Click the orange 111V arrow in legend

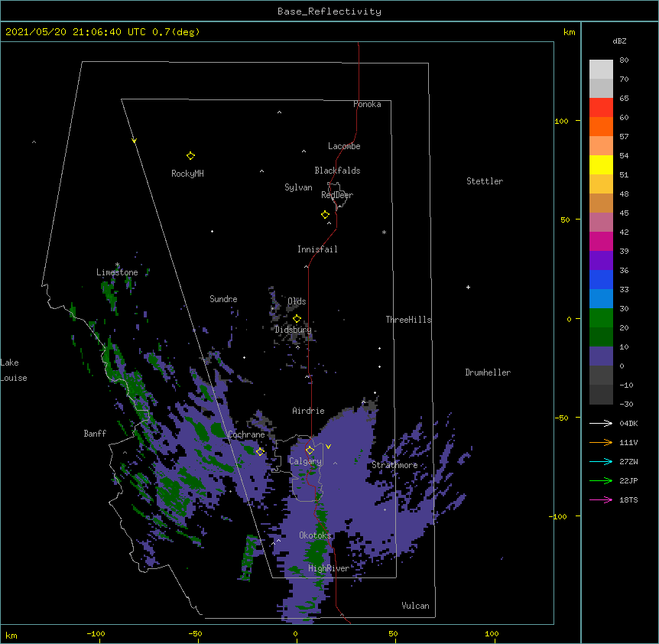(x=601, y=442)
